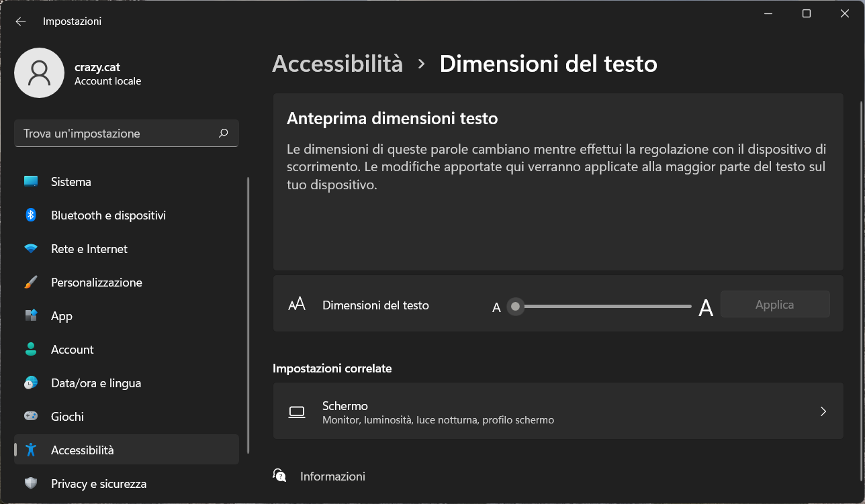Click the Accessibilità figure icon
Screen dimensions: 865x504
pyautogui.click(x=31, y=450)
